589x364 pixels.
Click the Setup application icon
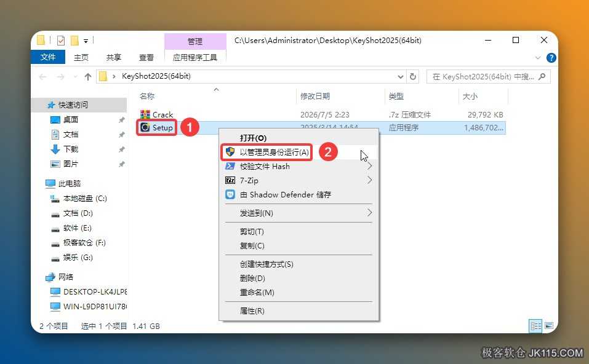145,128
